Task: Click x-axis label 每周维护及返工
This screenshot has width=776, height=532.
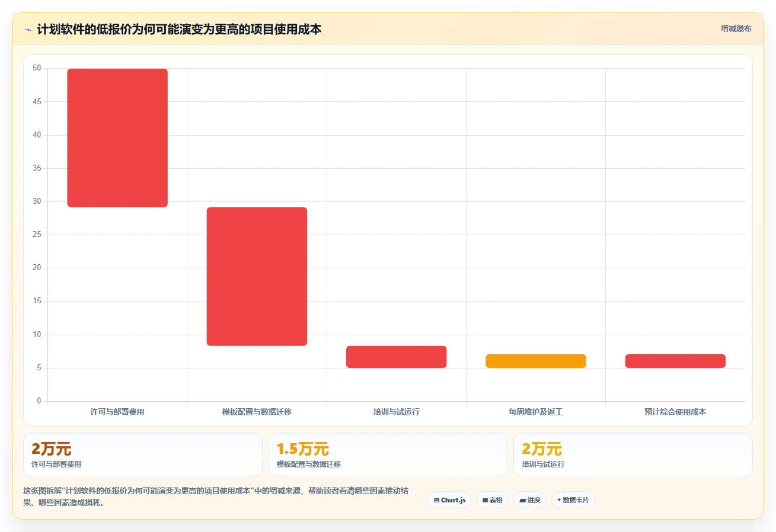Action: point(536,412)
